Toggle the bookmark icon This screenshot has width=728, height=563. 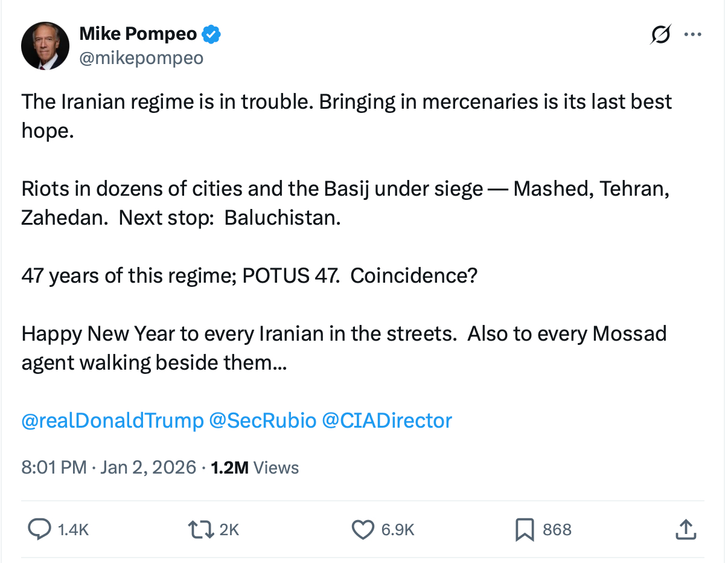coord(524,530)
